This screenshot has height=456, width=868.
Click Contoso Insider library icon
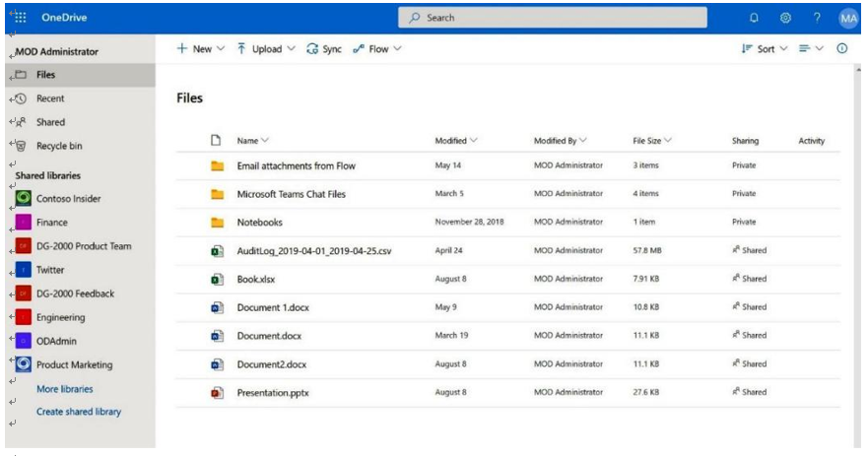24,198
